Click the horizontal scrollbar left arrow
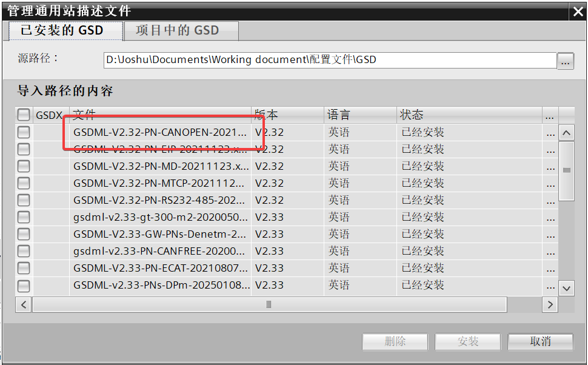The width and height of the screenshot is (588, 365). 24,304
